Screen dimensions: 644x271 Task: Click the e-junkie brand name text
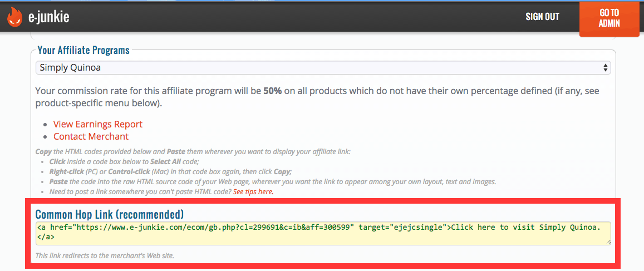coord(48,17)
